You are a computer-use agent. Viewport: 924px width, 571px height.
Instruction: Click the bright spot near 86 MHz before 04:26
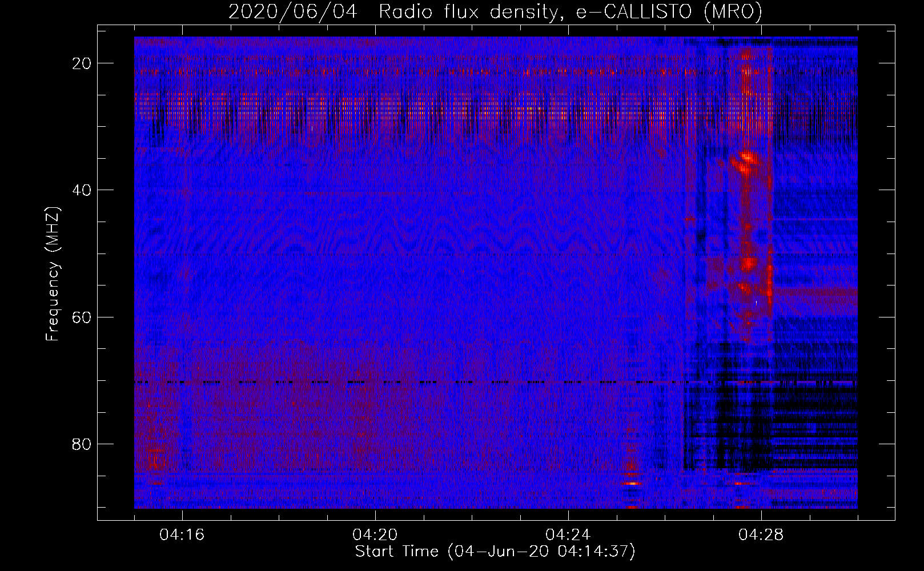(x=632, y=483)
